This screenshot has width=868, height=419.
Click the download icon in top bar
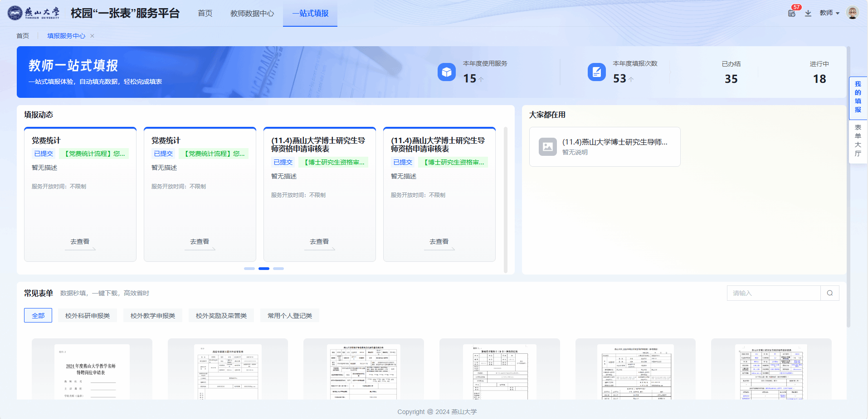click(808, 13)
